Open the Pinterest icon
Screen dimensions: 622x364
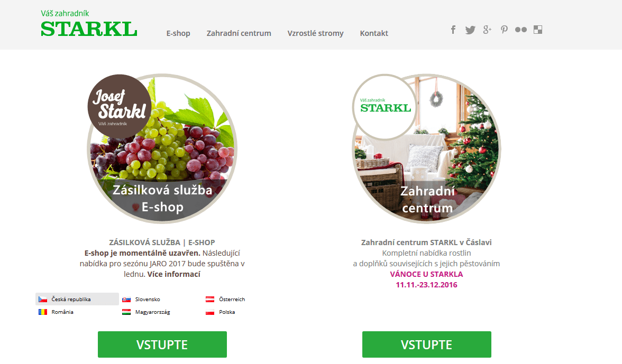(x=504, y=30)
